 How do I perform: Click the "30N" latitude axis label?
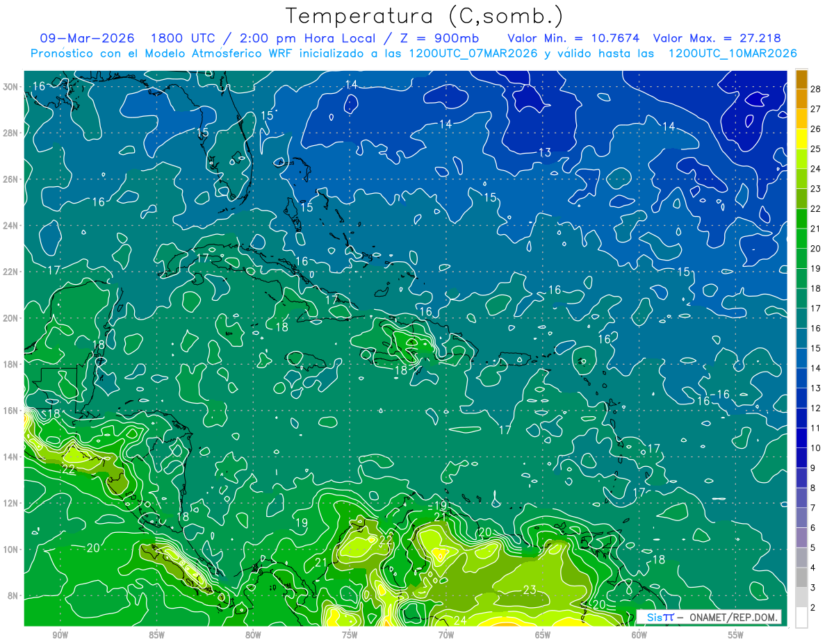pyautogui.click(x=10, y=87)
